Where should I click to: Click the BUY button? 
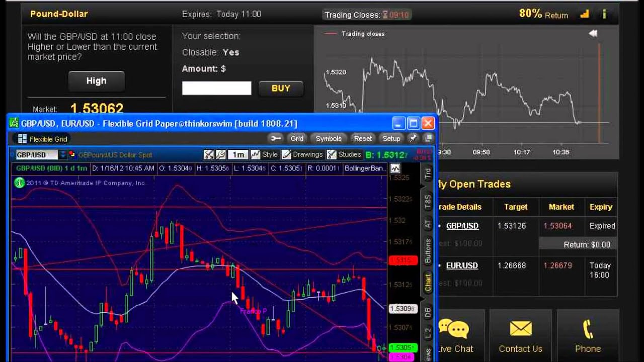tap(281, 88)
